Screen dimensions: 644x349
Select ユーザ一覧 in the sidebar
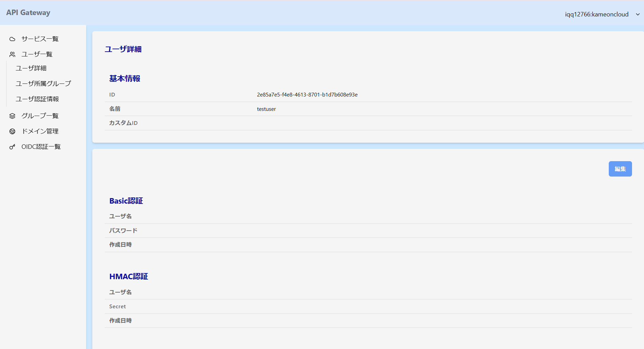point(37,54)
